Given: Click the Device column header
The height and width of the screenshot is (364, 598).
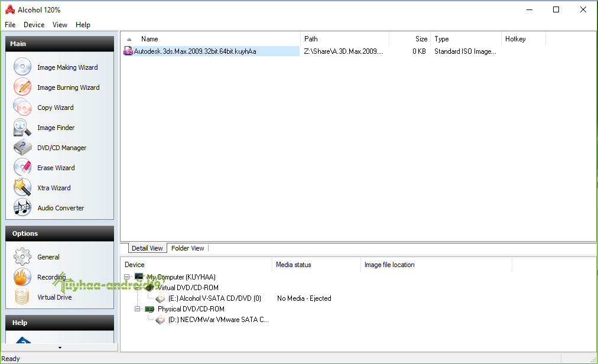Looking at the screenshot, I should tap(196, 265).
